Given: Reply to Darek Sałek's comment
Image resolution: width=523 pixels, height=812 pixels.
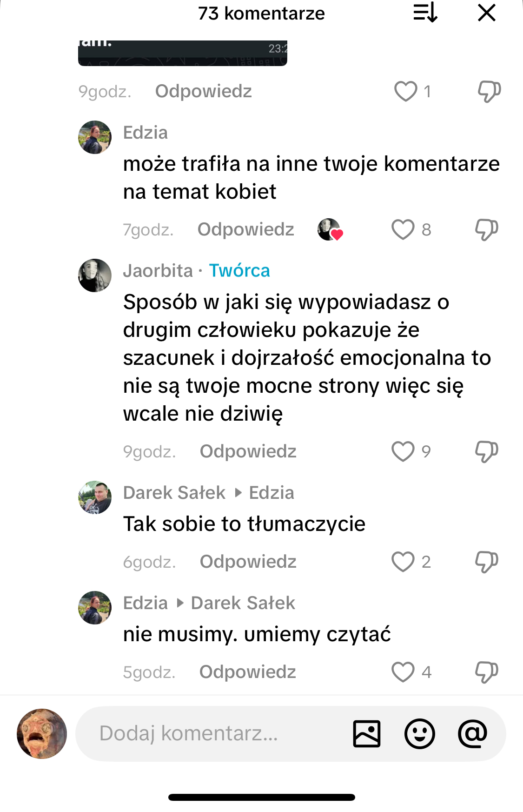Looking at the screenshot, I should click(x=248, y=562).
